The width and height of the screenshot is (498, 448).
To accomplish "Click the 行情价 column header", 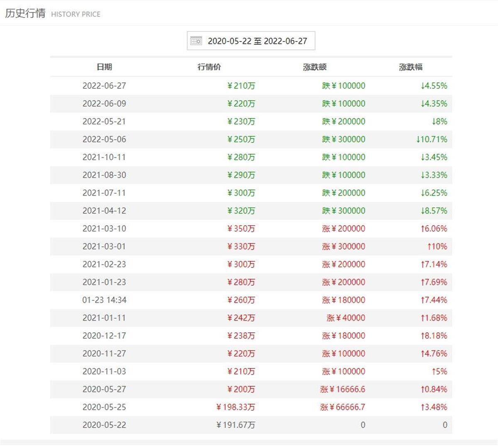I will [209, 67].
